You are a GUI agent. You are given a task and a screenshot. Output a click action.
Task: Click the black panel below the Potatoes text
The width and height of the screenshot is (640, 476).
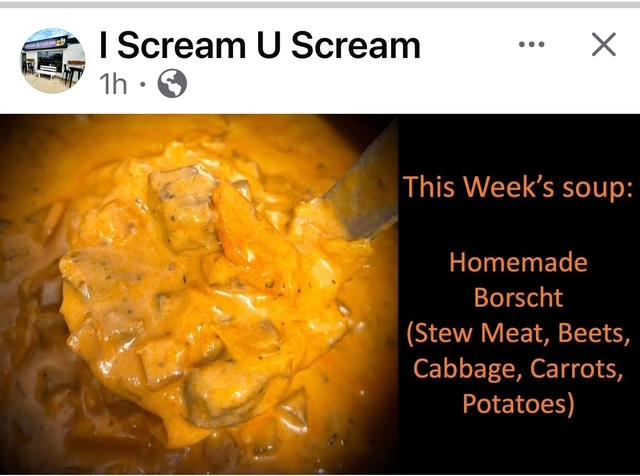[x=518, y=447]
